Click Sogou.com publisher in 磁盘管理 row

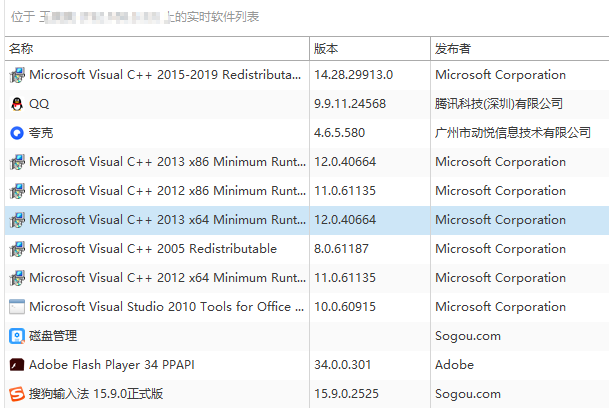click(x=468, y=336)
